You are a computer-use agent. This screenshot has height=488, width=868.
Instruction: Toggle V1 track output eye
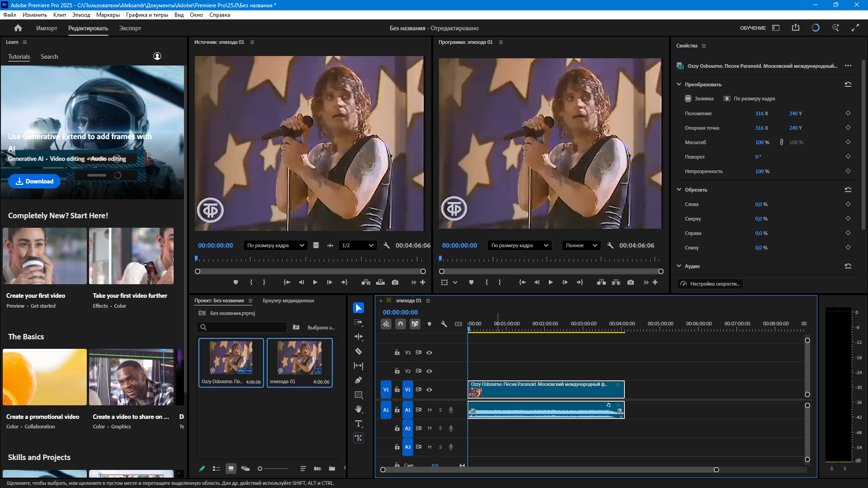point(429,389)
